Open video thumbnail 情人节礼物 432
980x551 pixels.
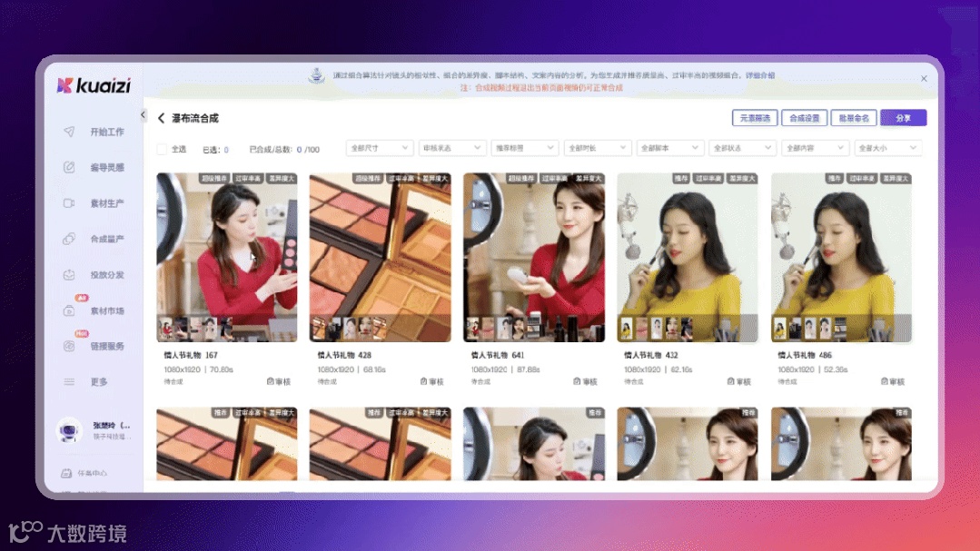(x=688, y=258)
